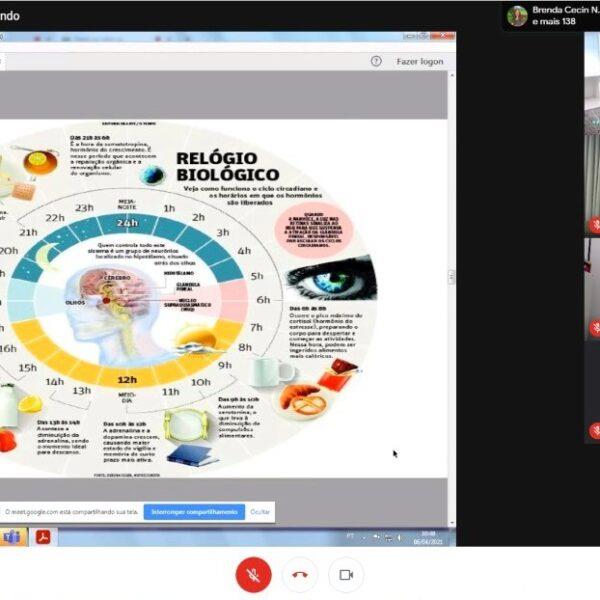Open the help question mark icon
This screenshot has height=600, width=600.
(376, 61)
